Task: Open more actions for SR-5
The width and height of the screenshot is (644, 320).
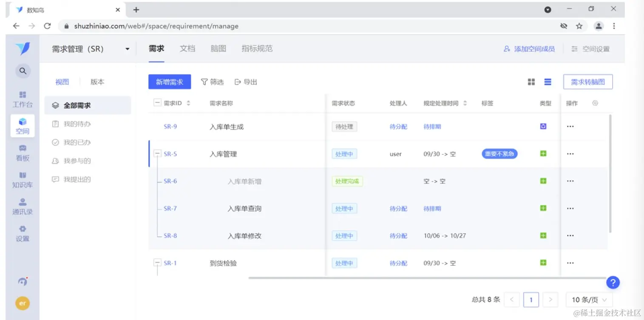Action: 570,154
